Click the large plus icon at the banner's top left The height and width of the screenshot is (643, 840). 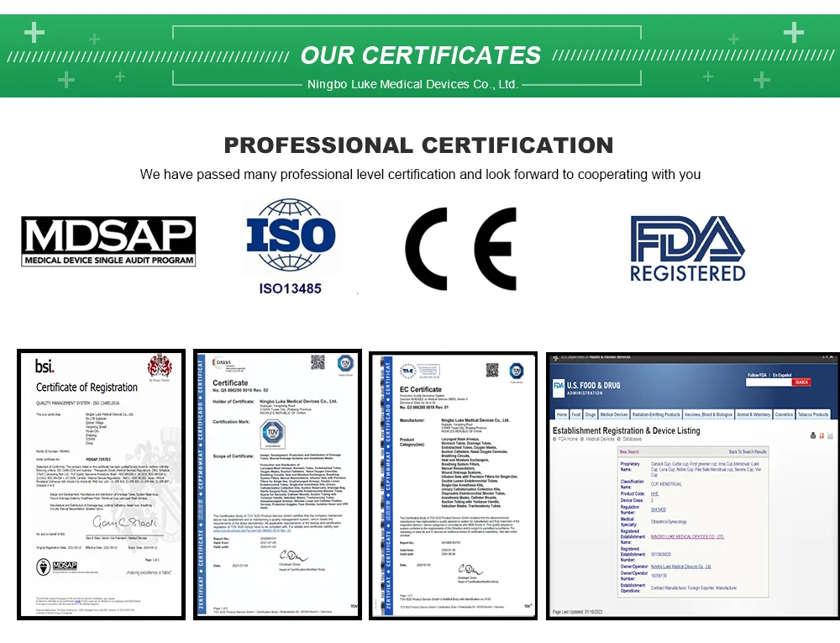(x=34, y=33)
